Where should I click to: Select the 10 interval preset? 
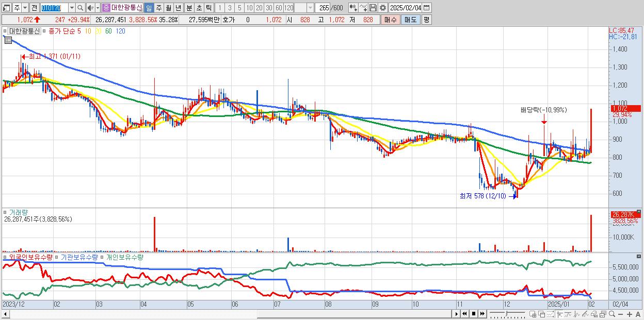pos(249,8)
